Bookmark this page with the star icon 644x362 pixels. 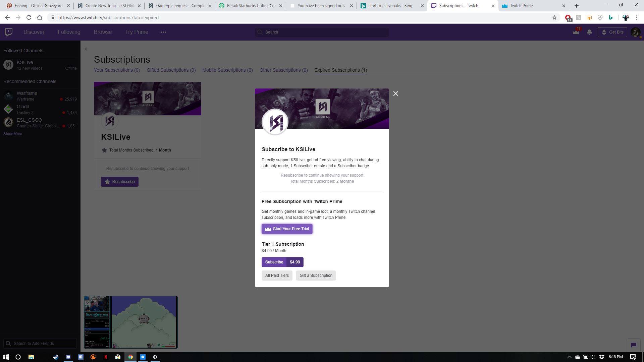(554, 17)
